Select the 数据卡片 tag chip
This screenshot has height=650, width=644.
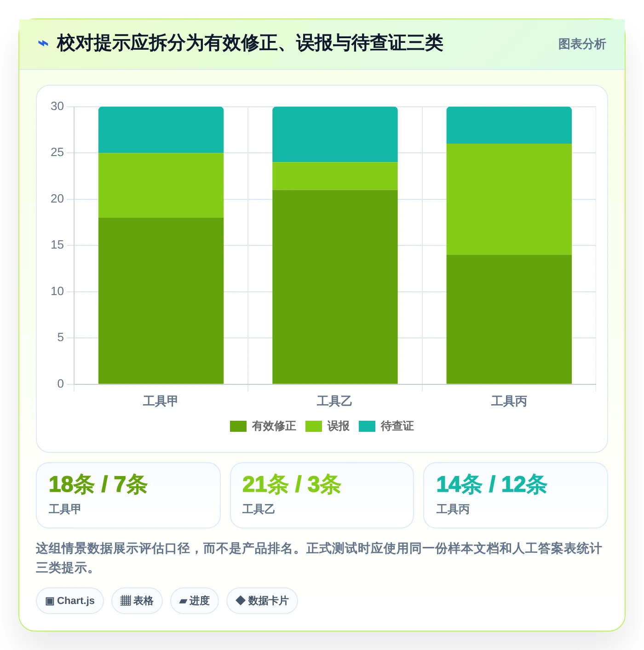[x=262, y=601]
